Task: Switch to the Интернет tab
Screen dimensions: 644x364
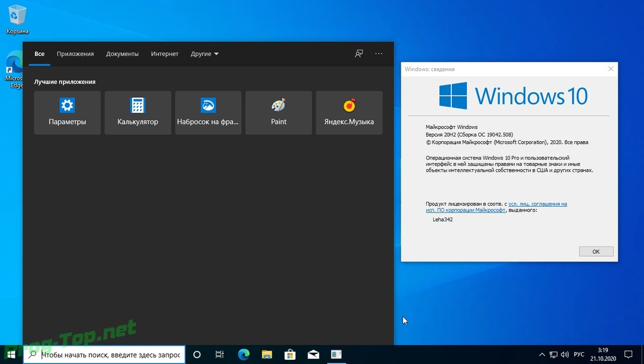Action: (165, 54)
